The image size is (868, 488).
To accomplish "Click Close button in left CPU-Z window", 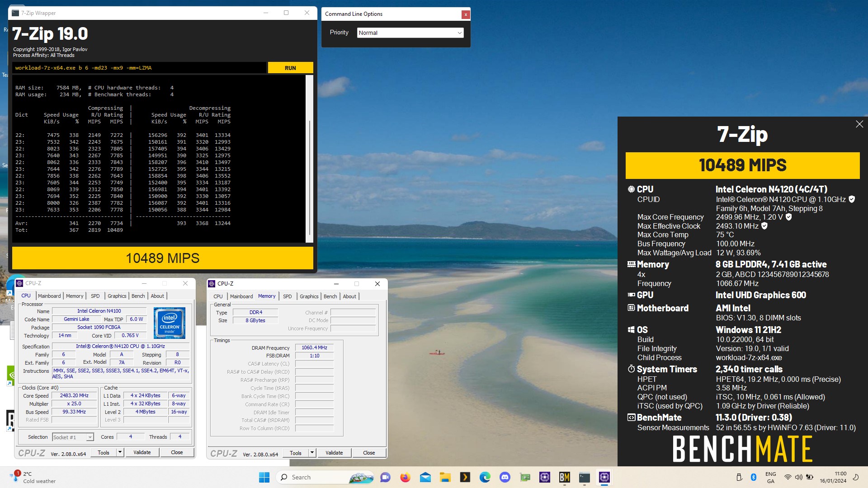I will [177, 452].
